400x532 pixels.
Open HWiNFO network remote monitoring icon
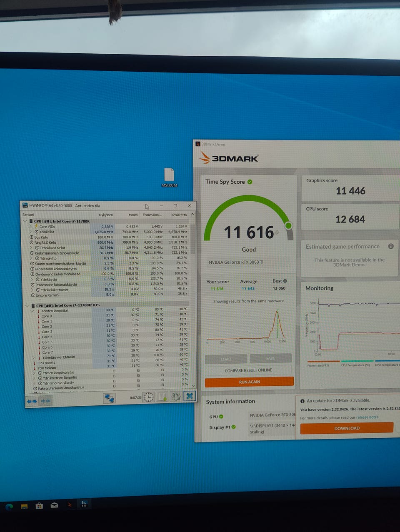pos(109,398)
